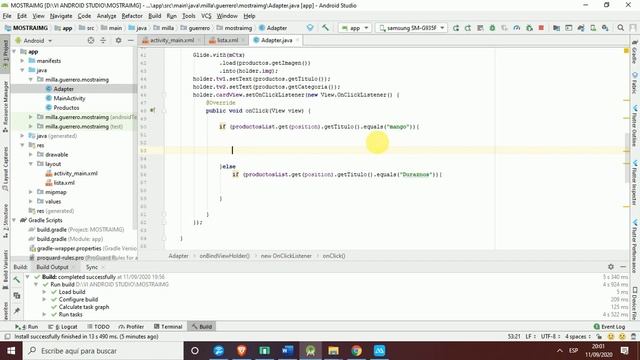
Task: Expand the mipmap folder
Action: pyautogui.click(x=31, y=192)
